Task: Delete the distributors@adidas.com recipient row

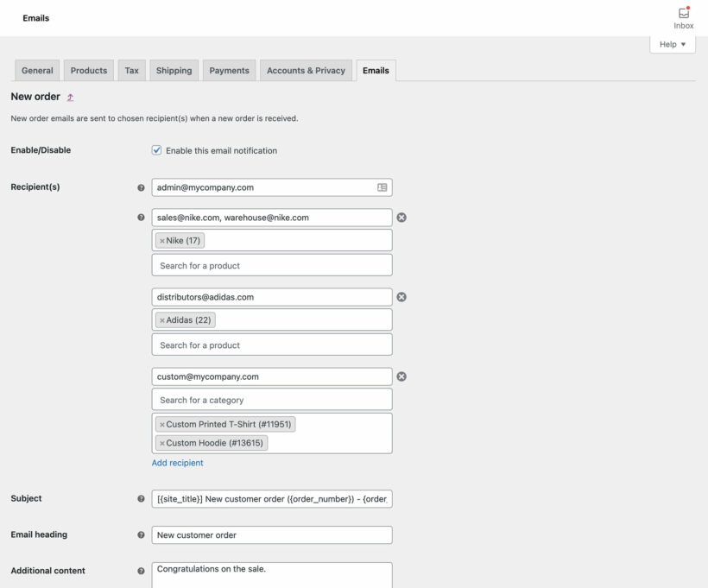Action: tap(401, 297)
